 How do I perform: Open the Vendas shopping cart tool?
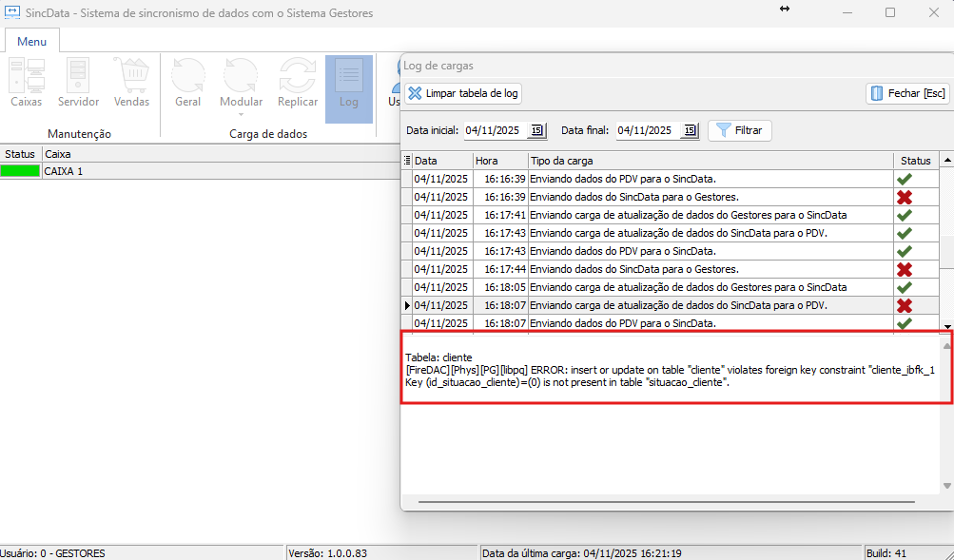coord(131,84)
